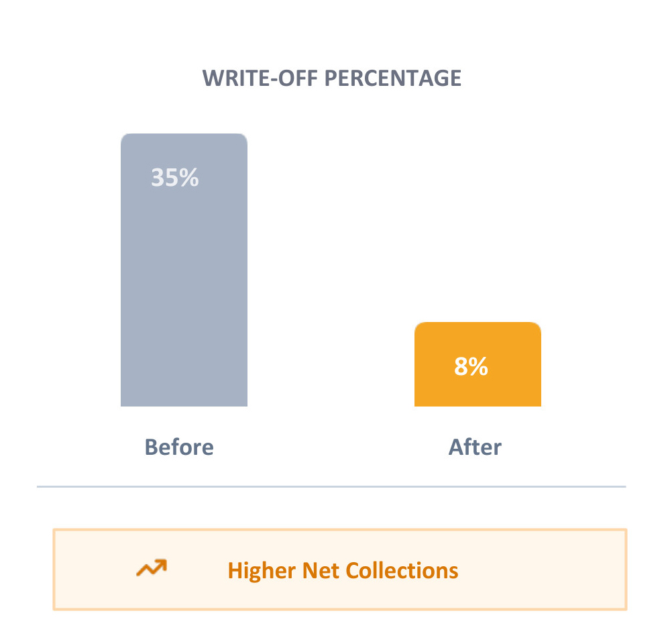
Task: Click the orange trending-up arrow icon
Action: [x=152, y=569]
